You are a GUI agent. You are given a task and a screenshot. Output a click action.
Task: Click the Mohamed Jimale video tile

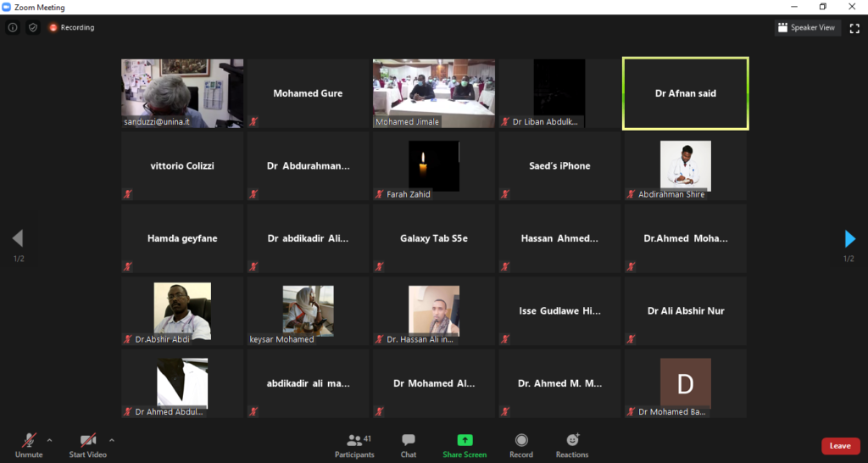(x=434, y=93)
